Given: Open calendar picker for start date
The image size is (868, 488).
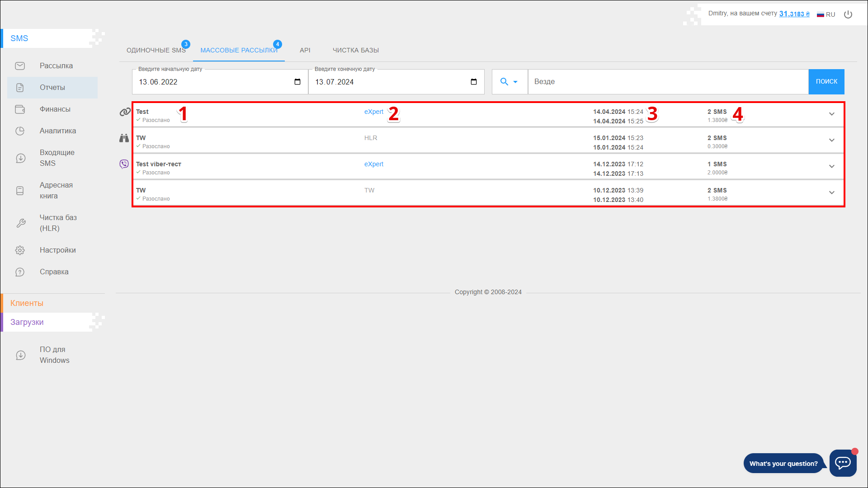Looking at the screenshot, I should (297, 82).
